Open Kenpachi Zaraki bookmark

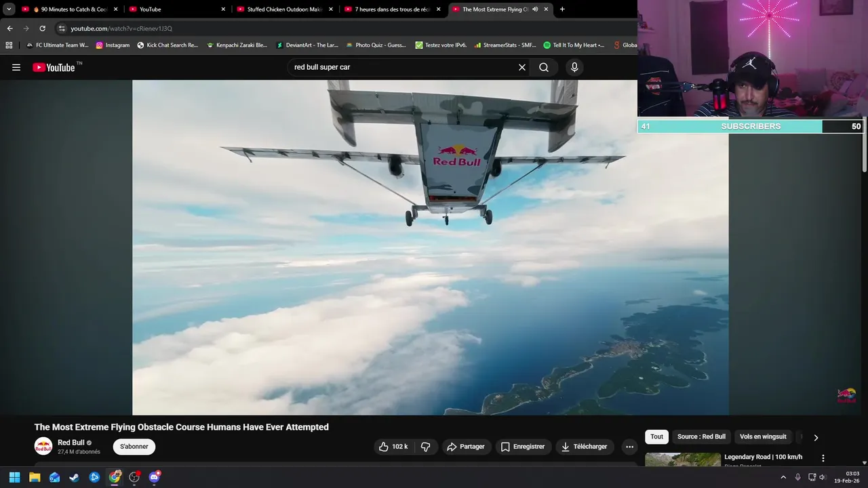pos(237,45)
